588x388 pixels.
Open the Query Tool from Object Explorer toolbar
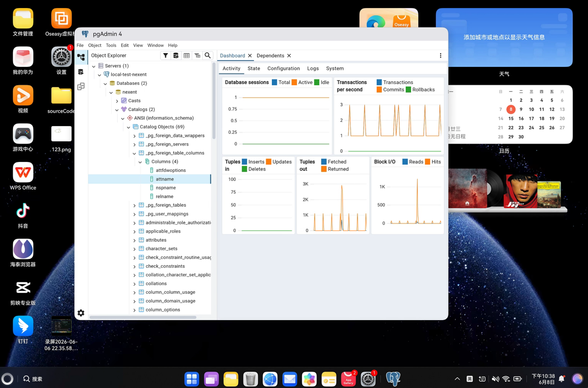[x=176, y=56]
